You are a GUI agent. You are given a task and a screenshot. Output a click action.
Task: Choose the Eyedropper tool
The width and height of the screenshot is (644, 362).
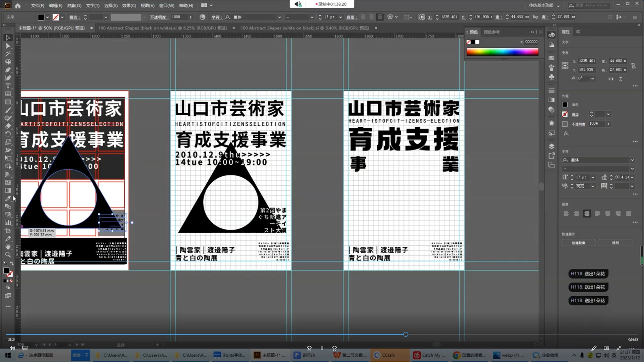tap(8, 198)
